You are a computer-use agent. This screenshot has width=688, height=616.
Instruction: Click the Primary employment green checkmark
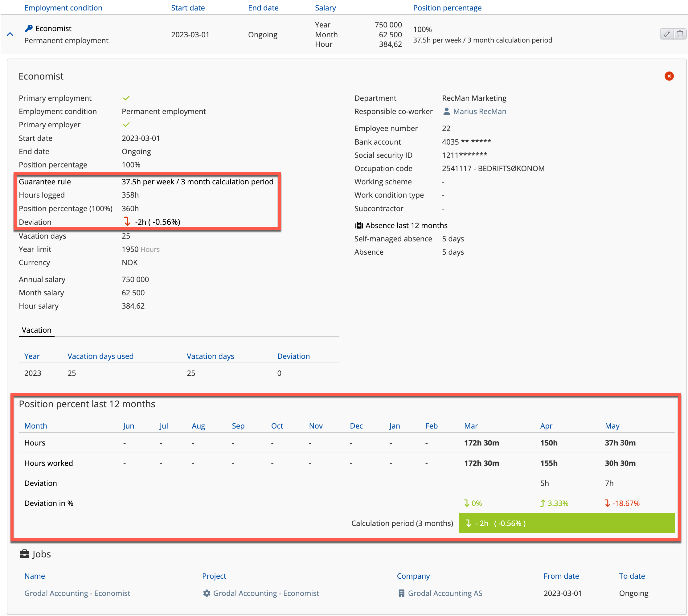(x=126, y=98)
